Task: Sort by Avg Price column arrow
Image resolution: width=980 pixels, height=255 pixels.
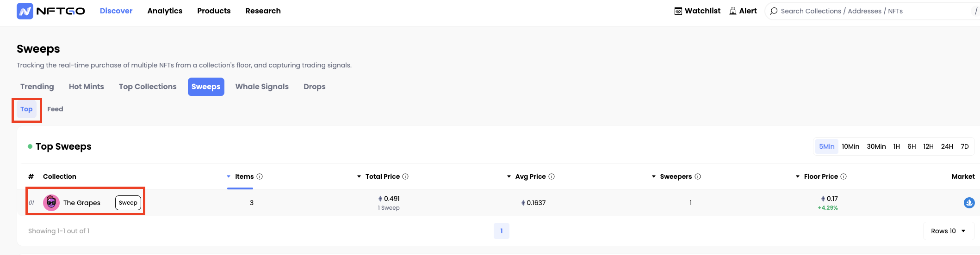Action: (x=509, y=176)
